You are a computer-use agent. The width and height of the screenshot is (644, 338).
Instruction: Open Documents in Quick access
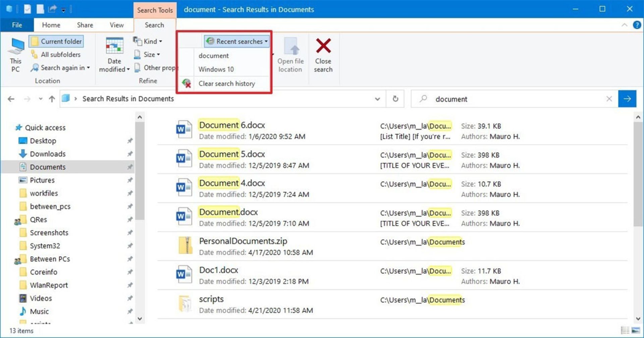point(48,167)
